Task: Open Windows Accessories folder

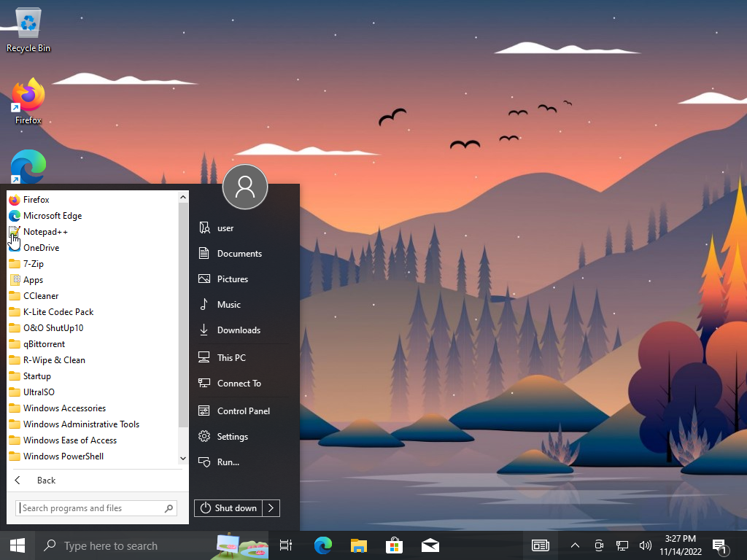Action: click(x=93, y=408)
